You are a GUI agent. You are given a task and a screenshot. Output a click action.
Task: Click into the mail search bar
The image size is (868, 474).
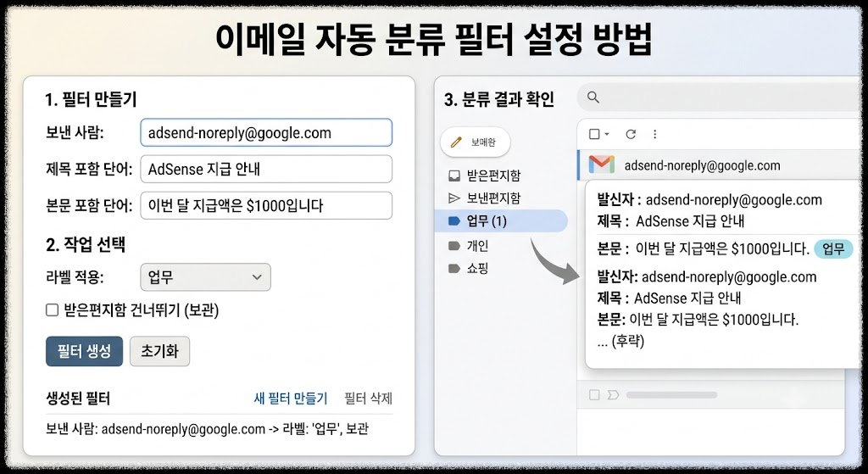720,98
